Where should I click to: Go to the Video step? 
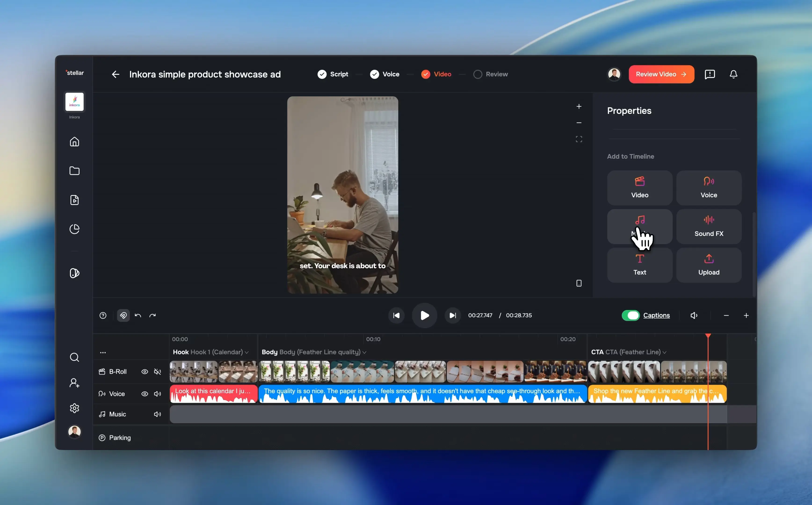436,74
